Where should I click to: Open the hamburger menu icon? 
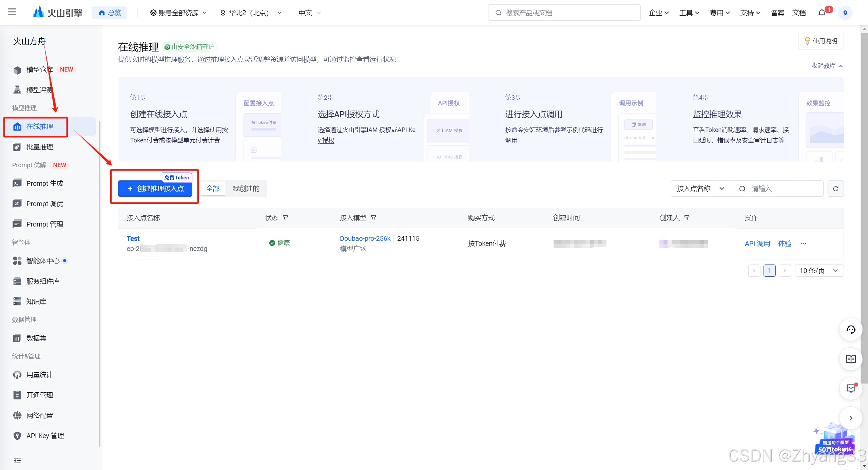pyautogui.click(x=12, y=12)
